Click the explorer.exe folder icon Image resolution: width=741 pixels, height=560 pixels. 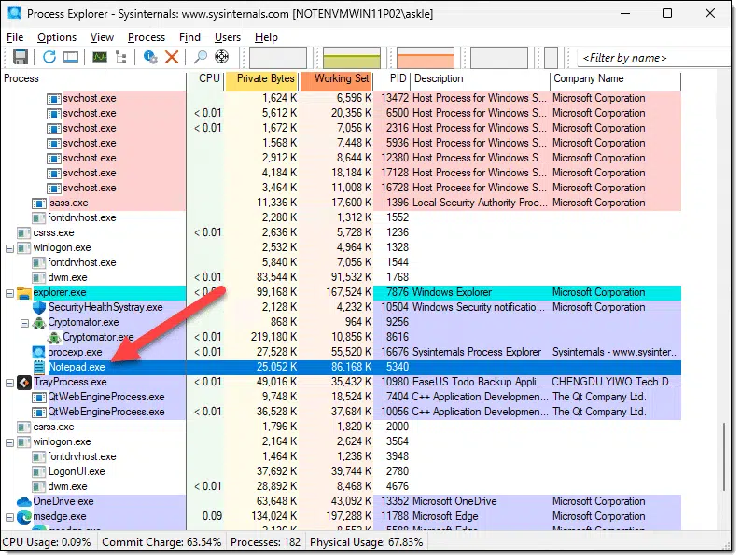tap(24, 292)
